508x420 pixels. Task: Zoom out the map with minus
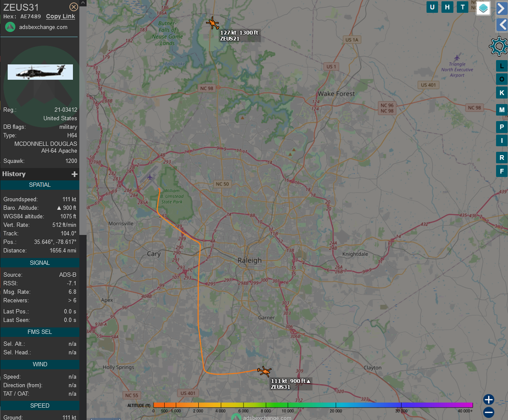(x=488, y=412)
